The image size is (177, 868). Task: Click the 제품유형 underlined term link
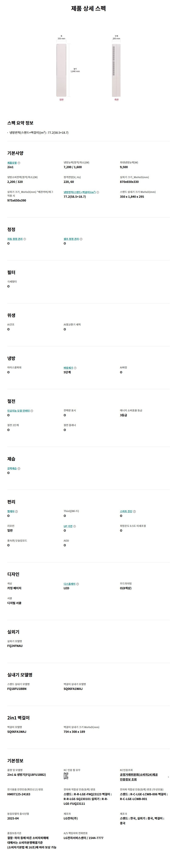coord(12,163)
